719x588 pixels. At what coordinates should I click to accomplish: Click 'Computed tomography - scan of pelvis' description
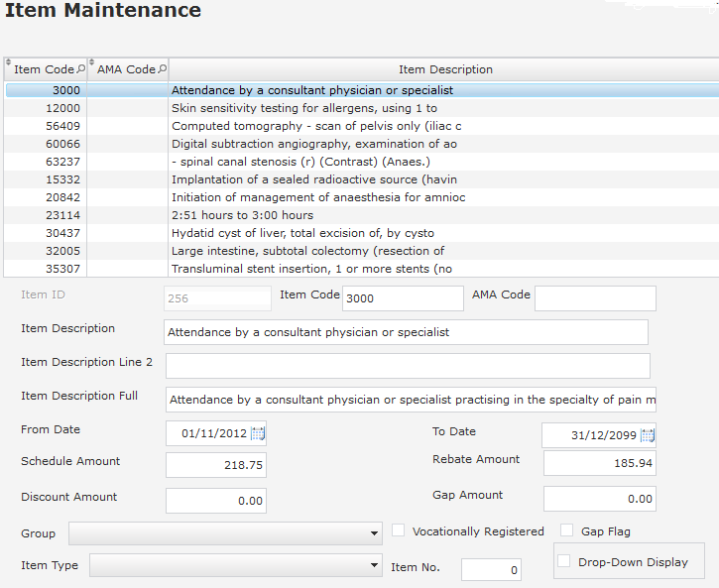(316, 126)
